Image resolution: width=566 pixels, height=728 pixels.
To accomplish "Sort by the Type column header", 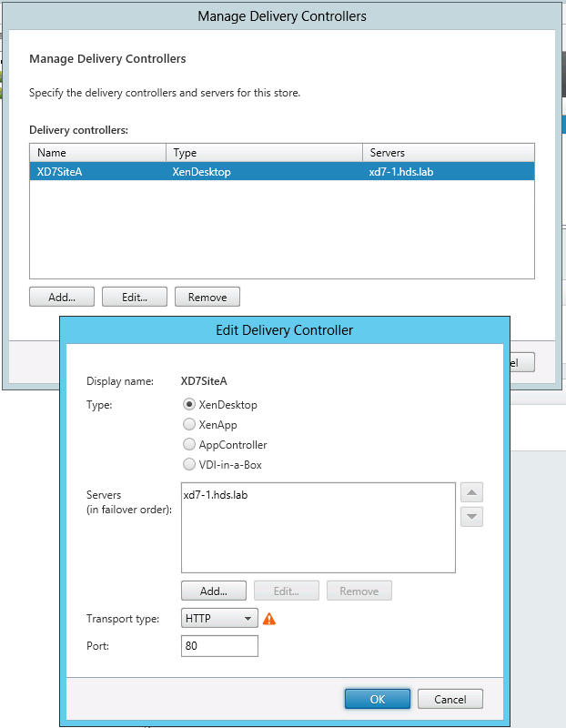I will pos(264,152).
